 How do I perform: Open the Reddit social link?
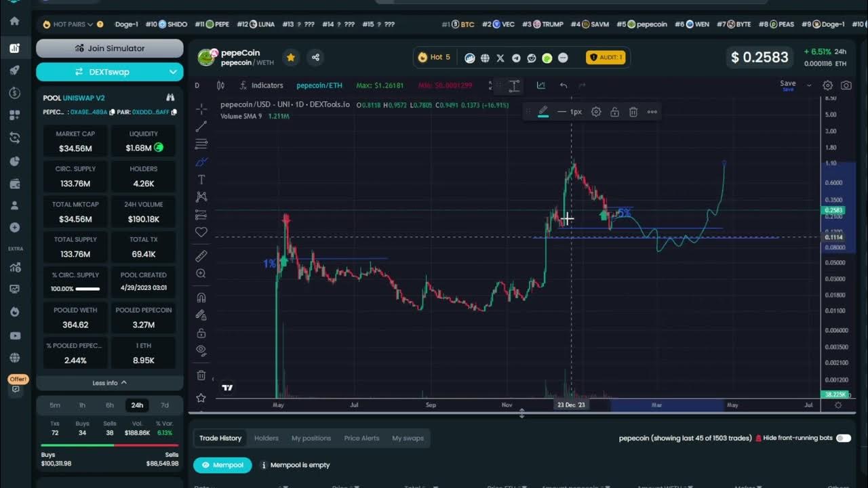[x=532, y=58]
